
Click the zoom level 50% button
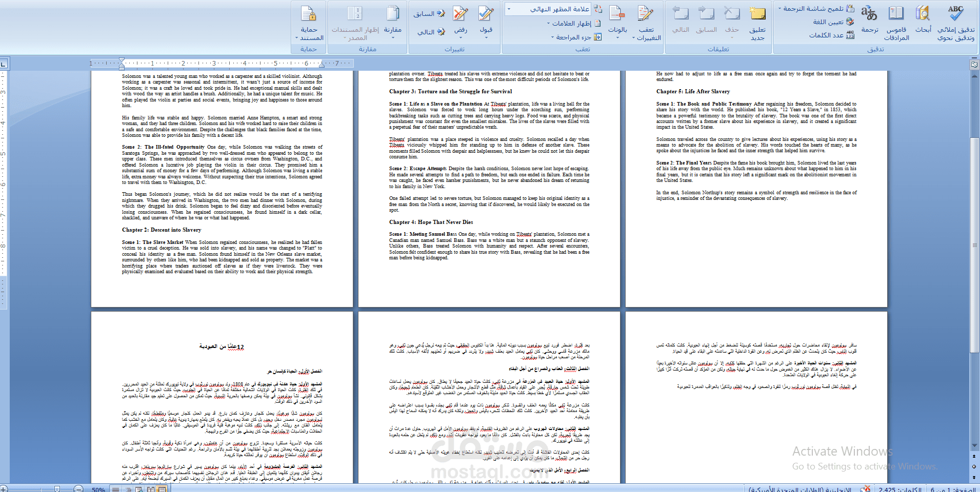[x=98, y=489]
